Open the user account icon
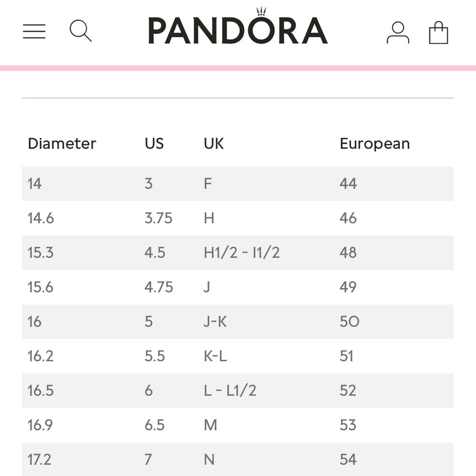The height and width of the screenshot is (476, 476). [x=397, y=32]
